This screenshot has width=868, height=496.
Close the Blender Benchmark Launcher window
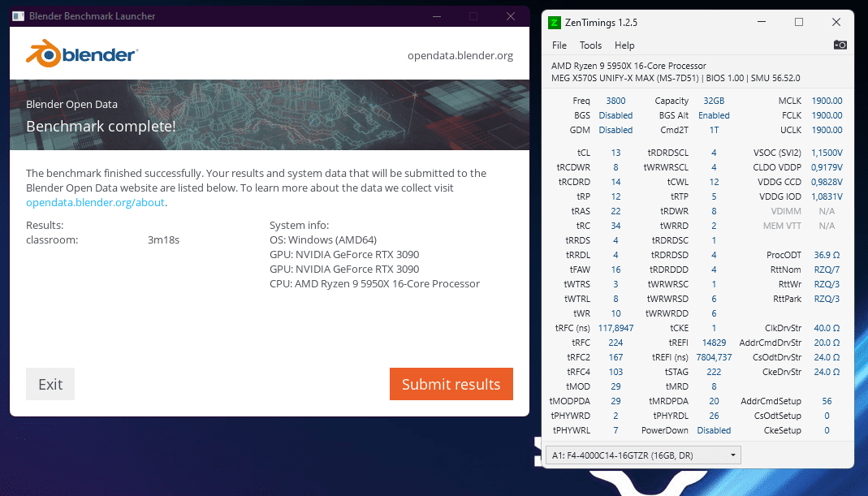point(511,16)
